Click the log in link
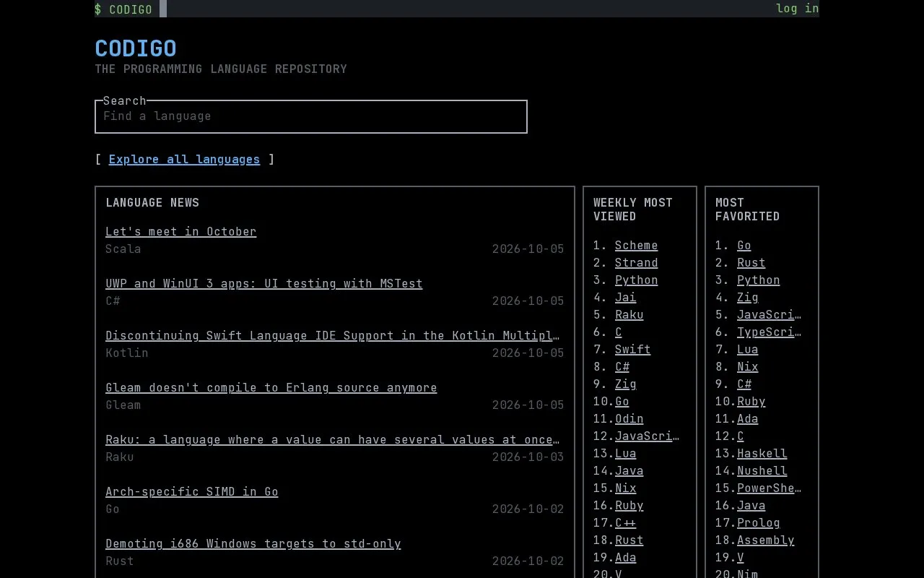The width and height of the screenshot is (924, 578). pos(797,9)
